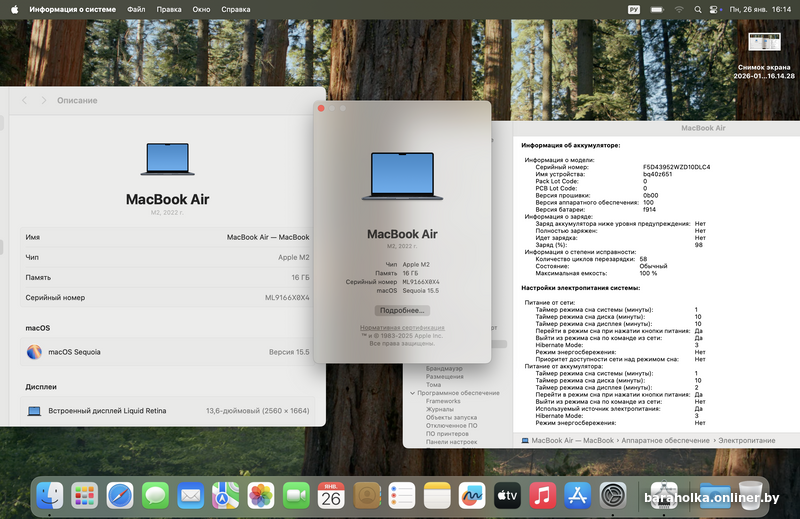
Task: Select Журналы in the sidebar tree
Action: 440,409
